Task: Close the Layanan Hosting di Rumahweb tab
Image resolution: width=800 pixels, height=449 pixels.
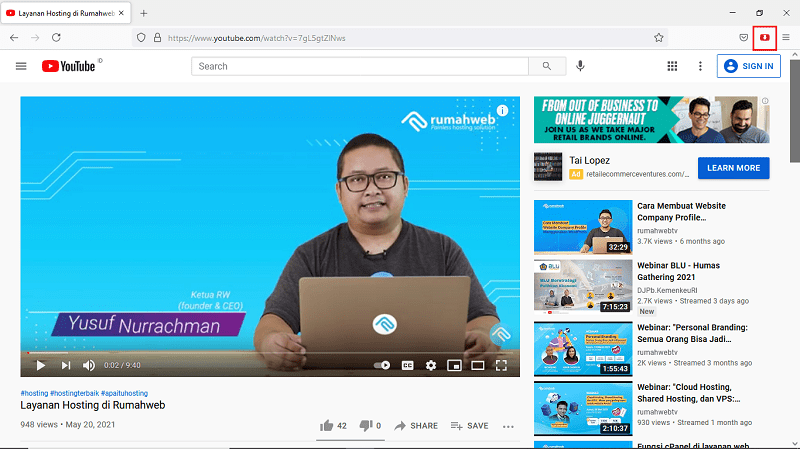Action: [x=121, y=13]
